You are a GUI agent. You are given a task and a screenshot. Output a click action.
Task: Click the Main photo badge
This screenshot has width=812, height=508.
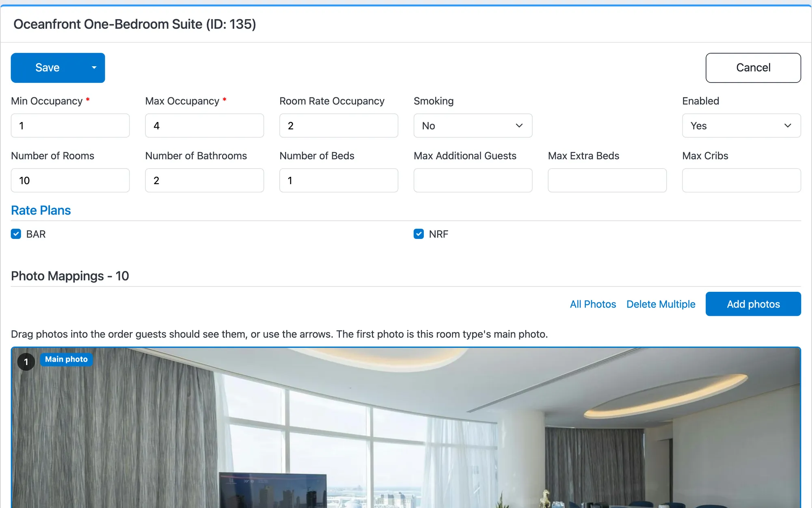(66, 359)
